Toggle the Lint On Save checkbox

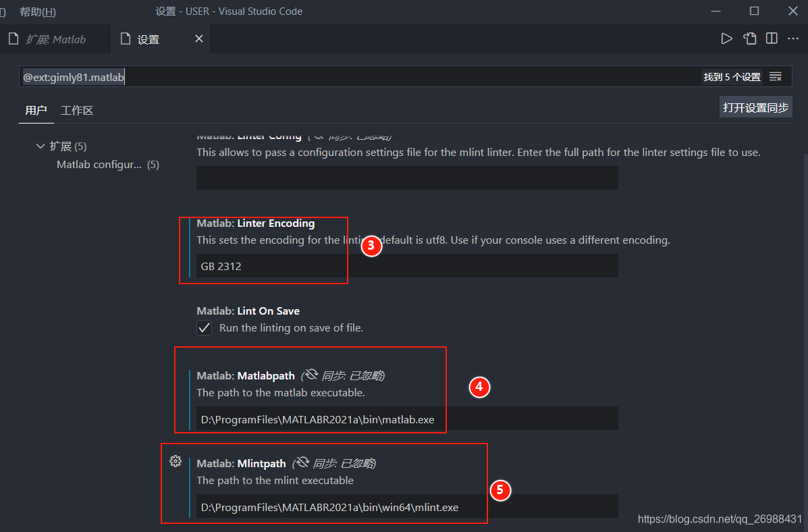(204, 328)
